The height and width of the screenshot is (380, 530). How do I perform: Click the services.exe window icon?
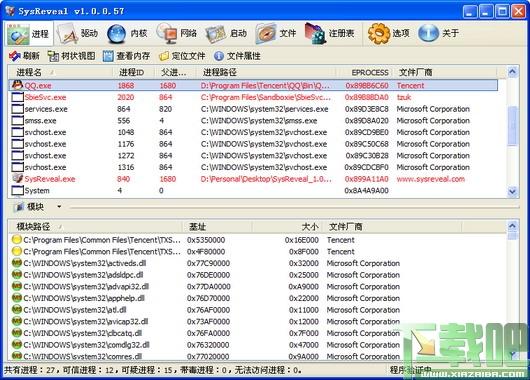[17, 109]
